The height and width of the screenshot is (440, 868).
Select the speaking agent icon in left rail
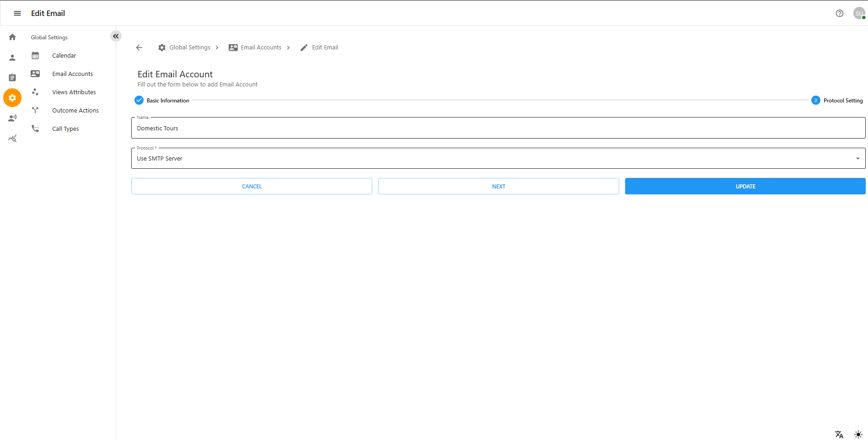[12, 118]
